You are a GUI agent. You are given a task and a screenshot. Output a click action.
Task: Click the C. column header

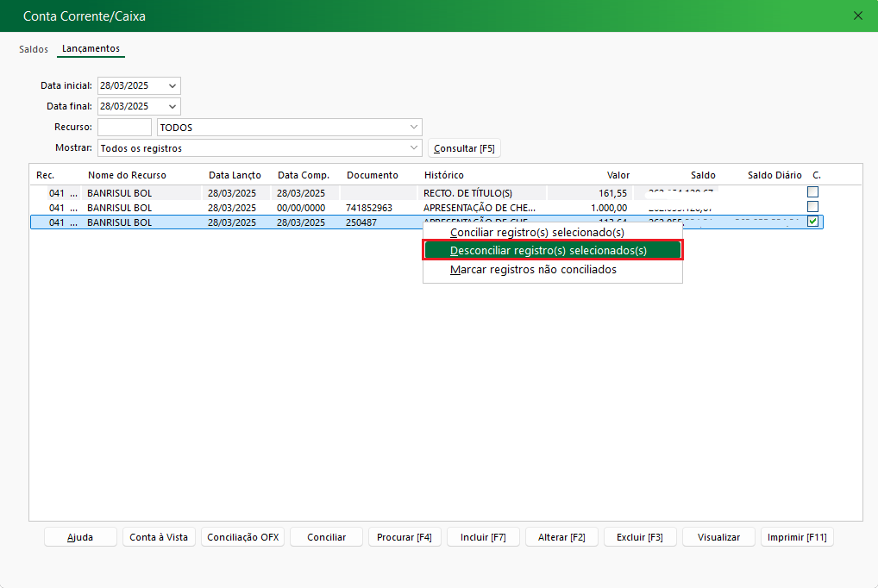pos(817,175)
